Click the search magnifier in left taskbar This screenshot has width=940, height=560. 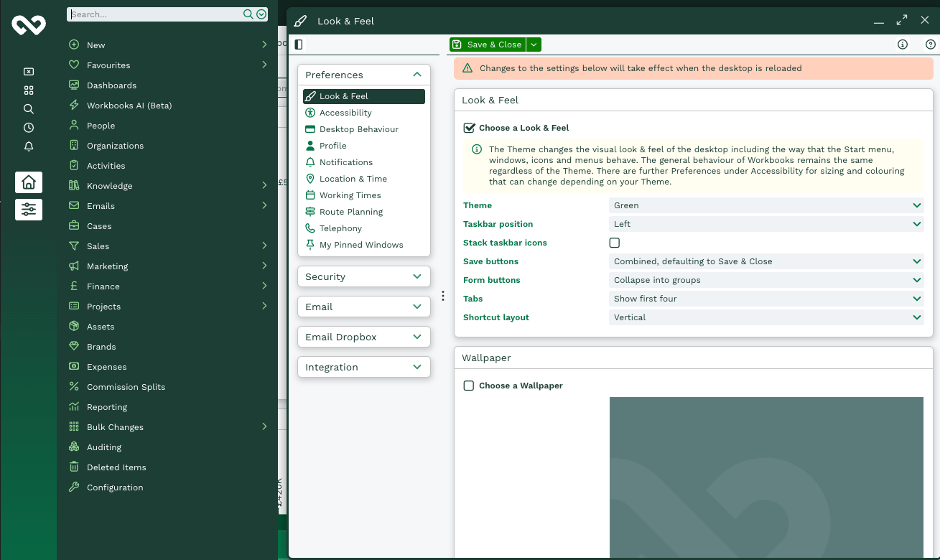pos(29,109)
